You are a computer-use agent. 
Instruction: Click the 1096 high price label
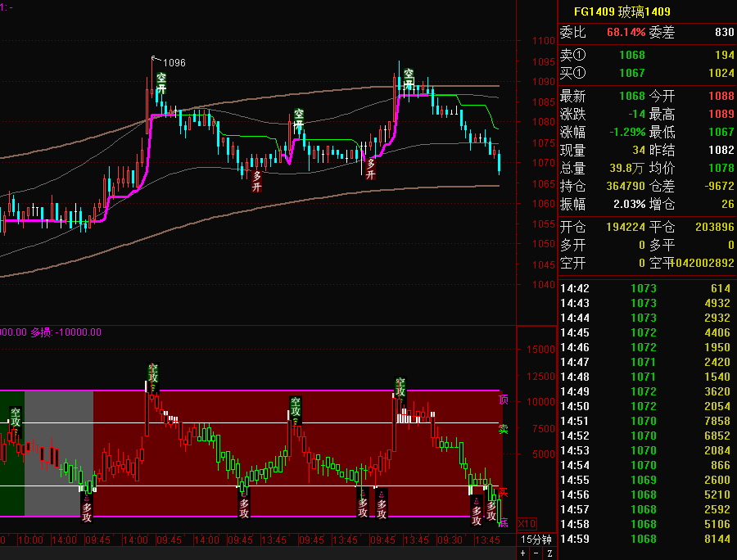(174, 62)
